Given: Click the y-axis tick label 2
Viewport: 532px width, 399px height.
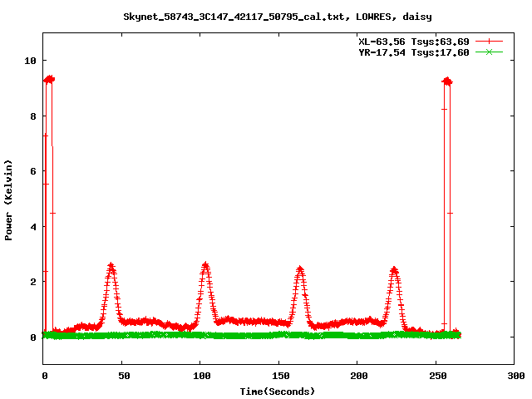Looking at the screenshot, I should 33,282.
